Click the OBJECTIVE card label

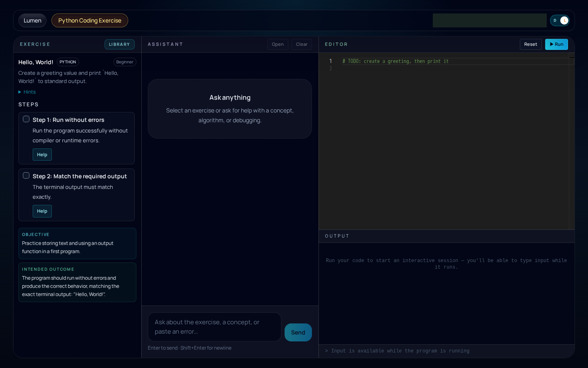click(x=36, y=235)
